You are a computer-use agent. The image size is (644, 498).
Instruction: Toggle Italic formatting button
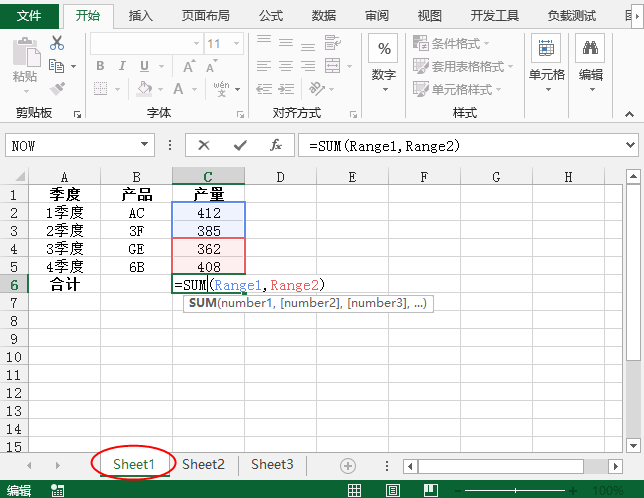click(122, 66)
